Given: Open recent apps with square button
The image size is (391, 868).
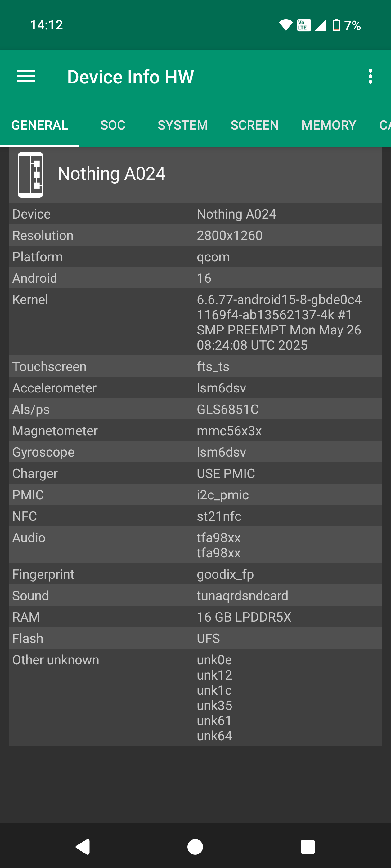Looking at the screenshot, I should click(x=307, y=846).
